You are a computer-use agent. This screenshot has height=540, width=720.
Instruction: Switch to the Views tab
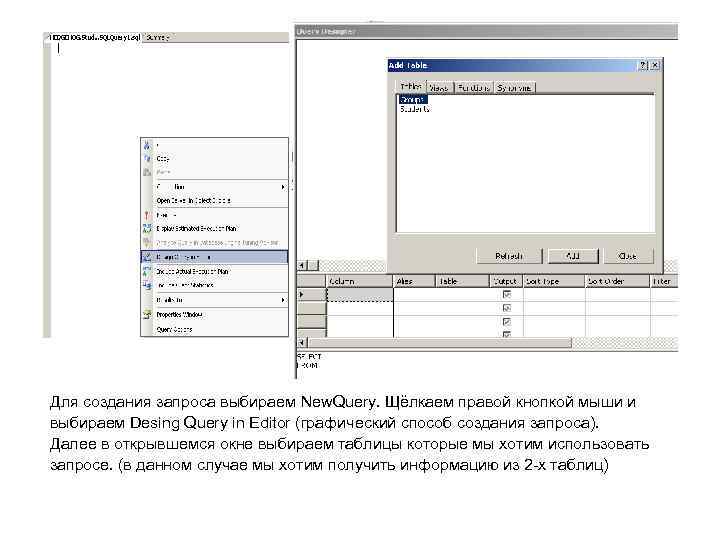[x=439, y=88]
